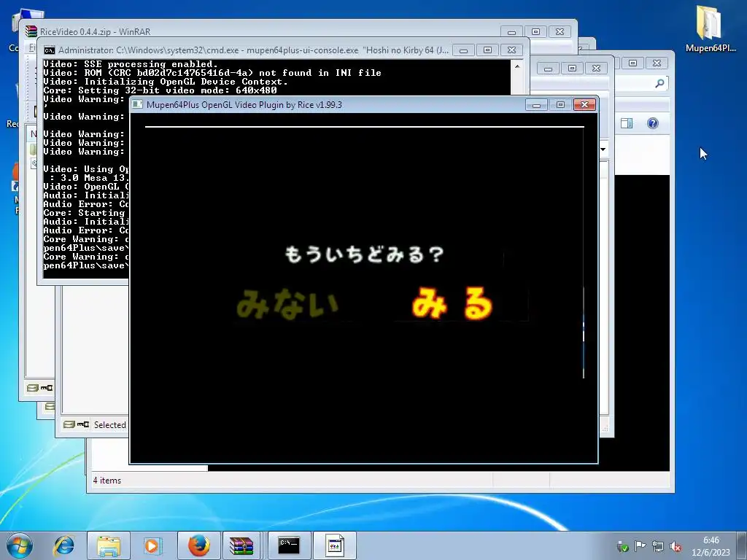The height and width of the screenshot is (560, 747).
Task: Toggle the Explorer preview pane icon
Action: pyautogui.click(x=627, y=123)
